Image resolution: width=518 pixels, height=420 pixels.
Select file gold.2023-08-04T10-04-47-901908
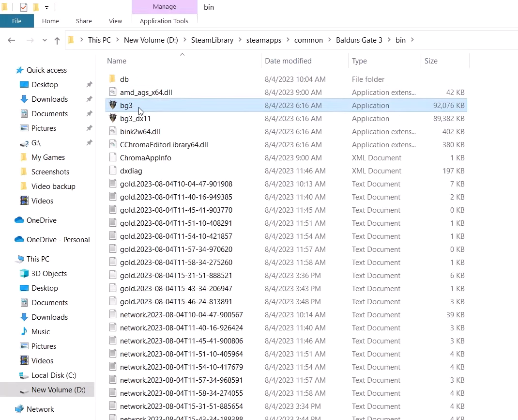click(287, 184)
